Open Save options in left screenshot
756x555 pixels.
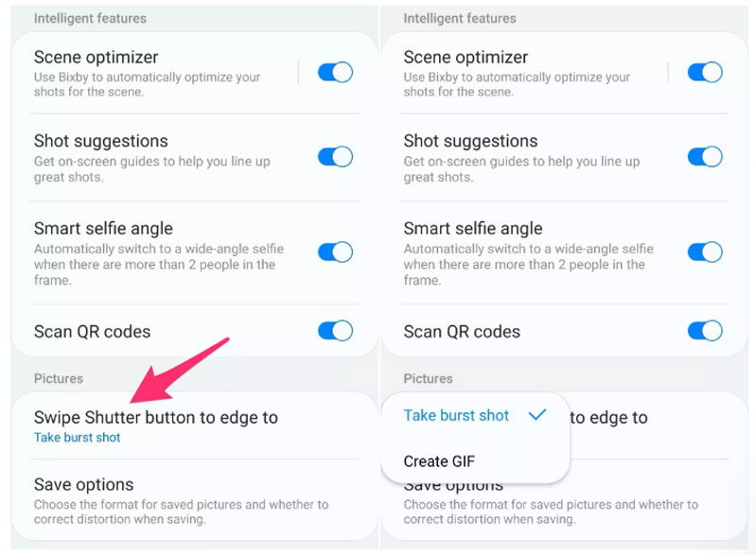84,485
